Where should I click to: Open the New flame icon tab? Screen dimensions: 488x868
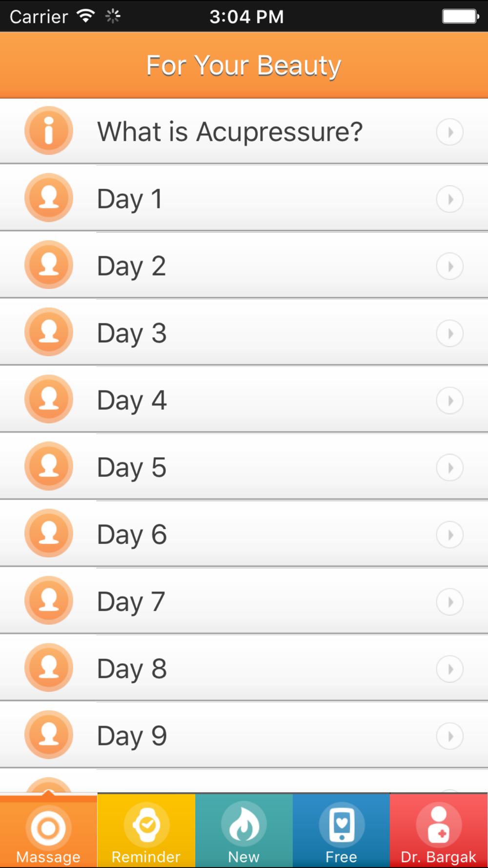244,831
